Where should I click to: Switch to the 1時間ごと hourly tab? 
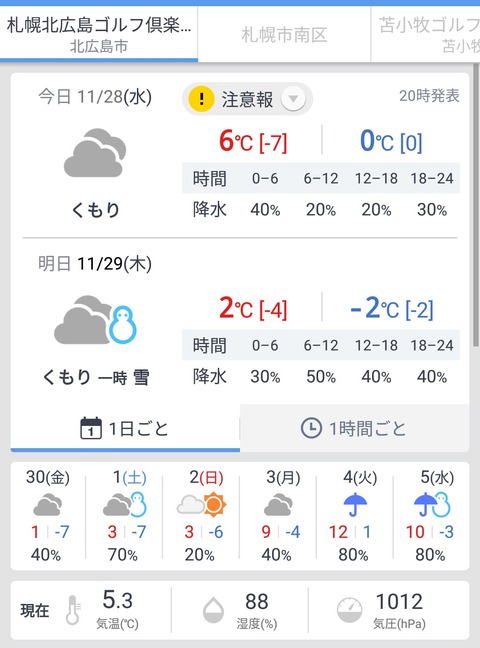point(354,428)
